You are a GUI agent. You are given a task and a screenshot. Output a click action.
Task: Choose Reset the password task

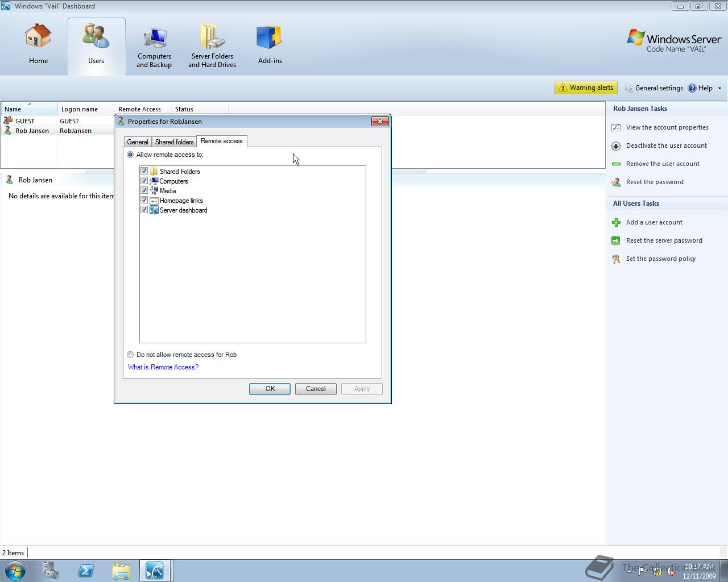click(655, 182)
